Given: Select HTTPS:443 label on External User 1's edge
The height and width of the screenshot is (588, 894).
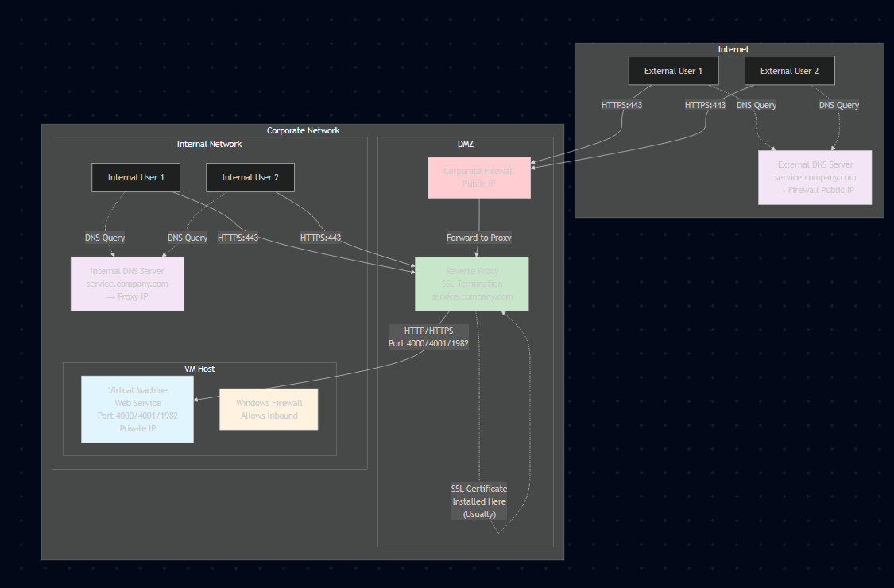Looking at the screenshot, I should pyautogui.click(x=621, y=105).
